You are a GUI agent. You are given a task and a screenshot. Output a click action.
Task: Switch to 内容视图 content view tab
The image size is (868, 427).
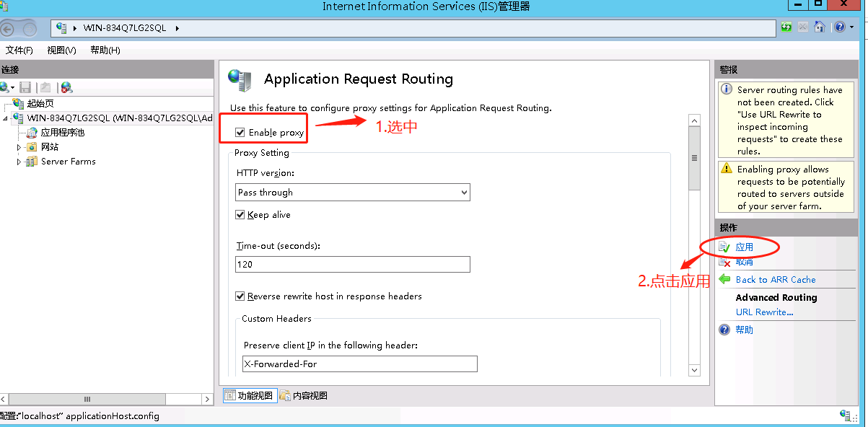[304, 395]
